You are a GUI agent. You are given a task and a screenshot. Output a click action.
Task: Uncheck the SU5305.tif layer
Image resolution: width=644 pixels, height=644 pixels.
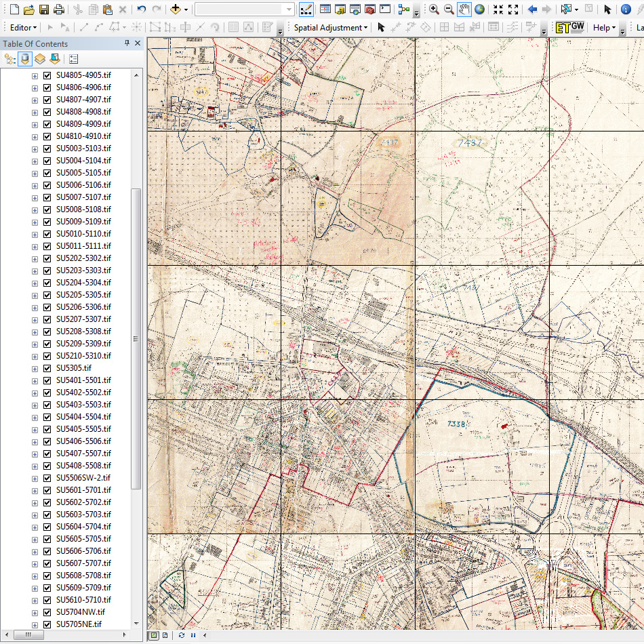point(47,368)
